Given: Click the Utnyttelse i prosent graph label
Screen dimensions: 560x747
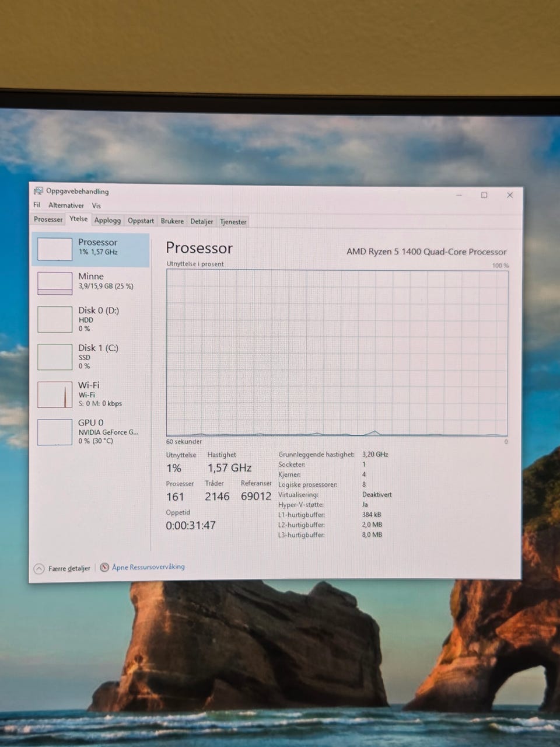Looking at the screenshot, I should [x=195, y=264].
